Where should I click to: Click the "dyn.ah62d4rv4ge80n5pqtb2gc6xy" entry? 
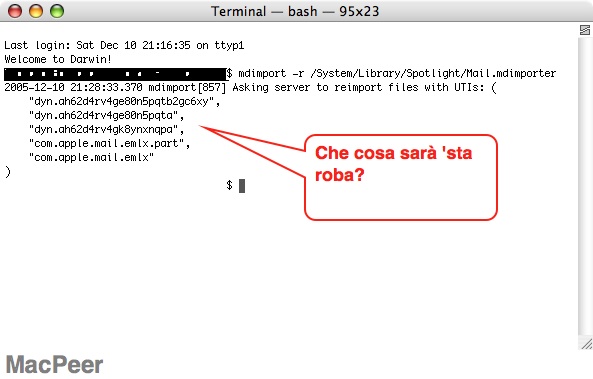pyautogui.click(x=124, y=102)
